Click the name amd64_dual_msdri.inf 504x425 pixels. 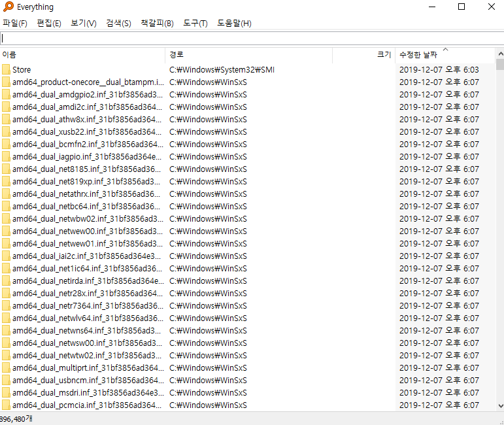click(x=88, y=393)
